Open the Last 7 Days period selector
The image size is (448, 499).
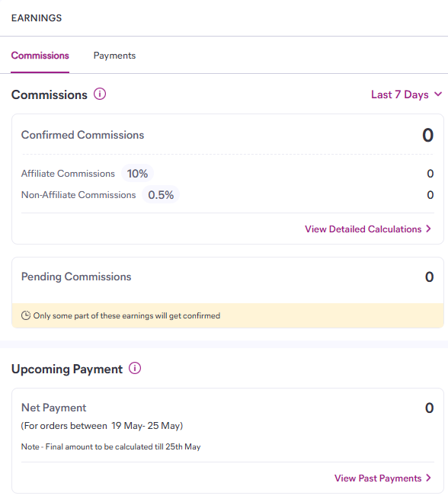407,94
